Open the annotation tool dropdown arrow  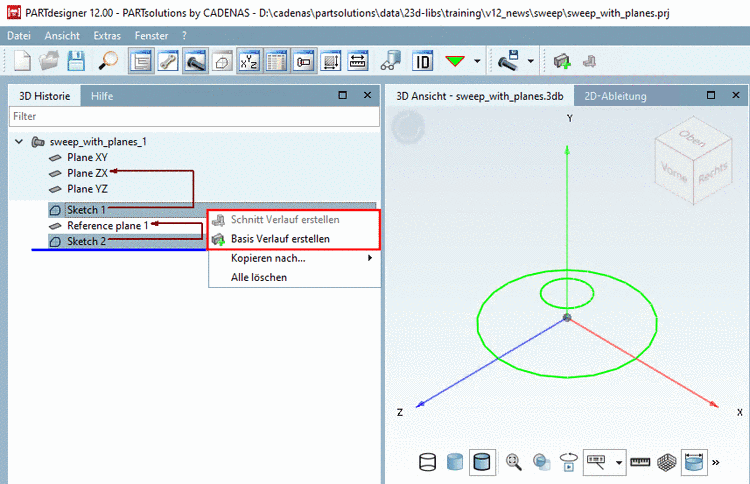coord(619,462)
